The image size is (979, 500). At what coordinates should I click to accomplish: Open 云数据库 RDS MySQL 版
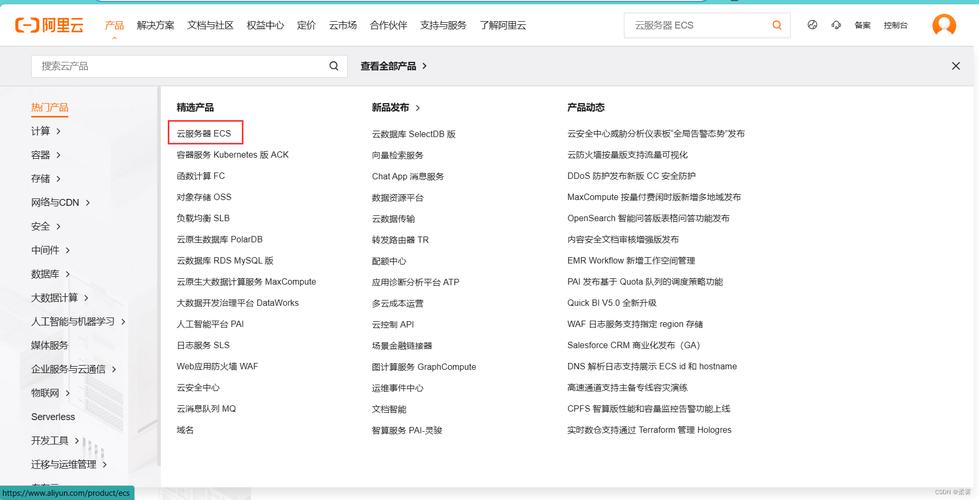pos(225,261)
